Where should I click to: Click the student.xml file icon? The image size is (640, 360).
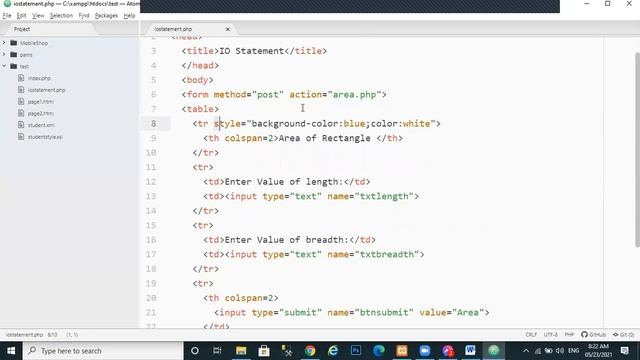pos(21,125)
